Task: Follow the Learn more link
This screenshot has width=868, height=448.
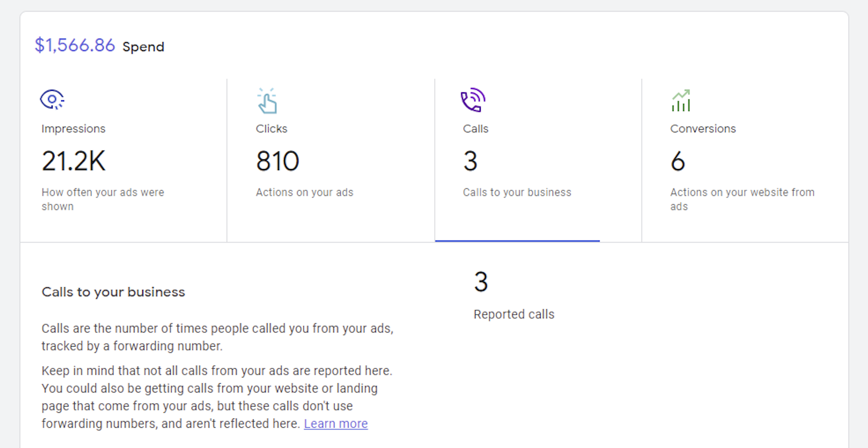Action: [x=336, y=424]
